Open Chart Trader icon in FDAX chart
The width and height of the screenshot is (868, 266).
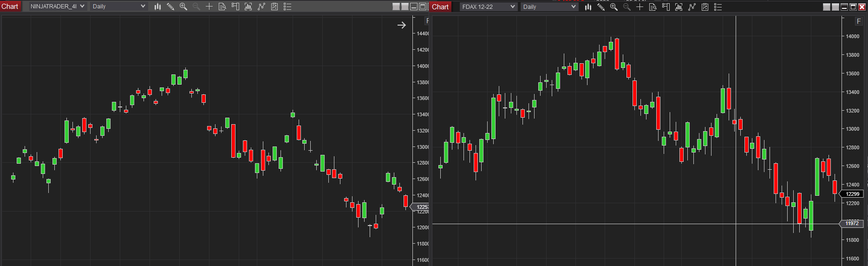[666, 7]
